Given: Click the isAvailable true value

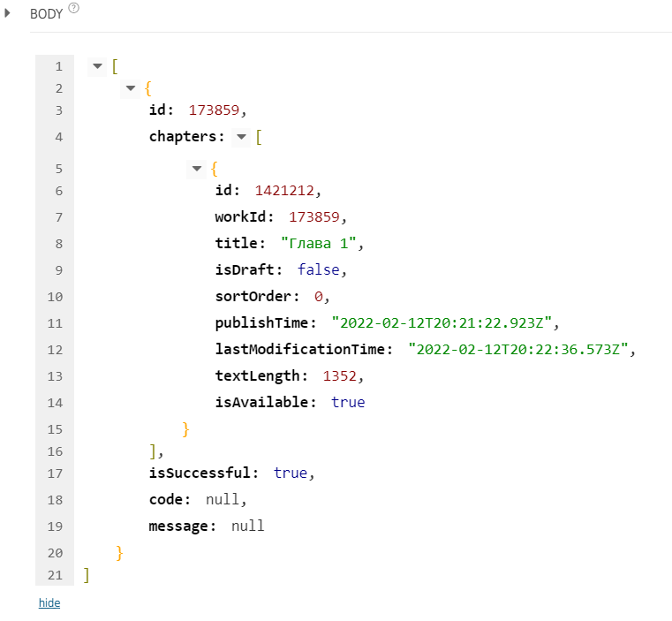Looking at the screenshot, I should pos(348,402).
